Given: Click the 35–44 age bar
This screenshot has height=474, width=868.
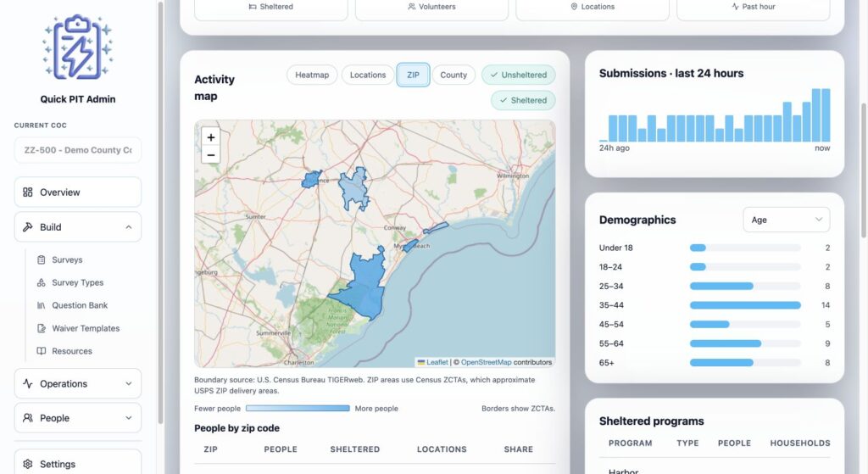Looking at the screenshot, I should [x=745, y=305].
